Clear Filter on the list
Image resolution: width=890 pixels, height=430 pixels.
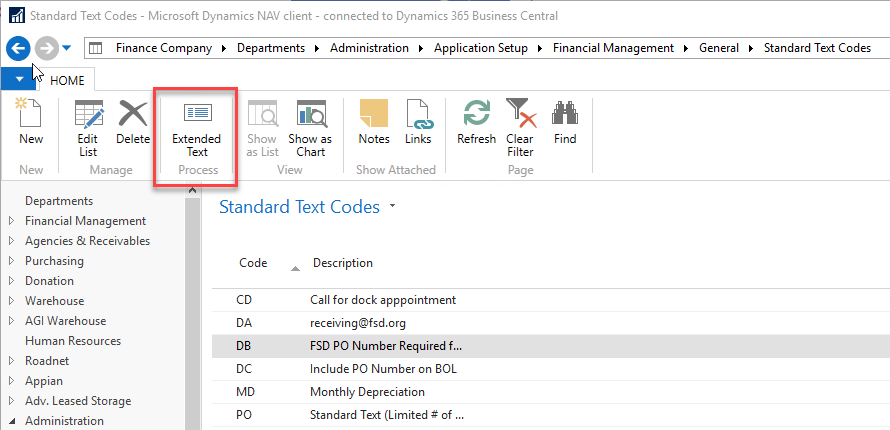point(520,128)
